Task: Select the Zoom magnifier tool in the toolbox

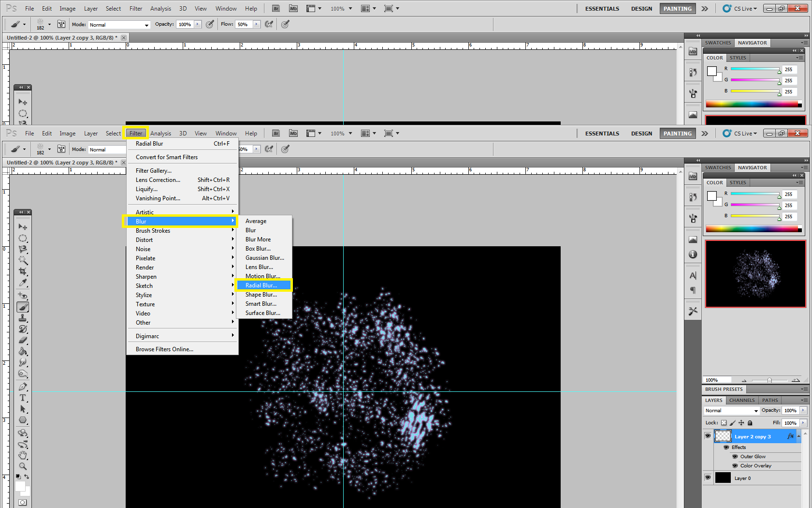Action: (x=23, y=466)
